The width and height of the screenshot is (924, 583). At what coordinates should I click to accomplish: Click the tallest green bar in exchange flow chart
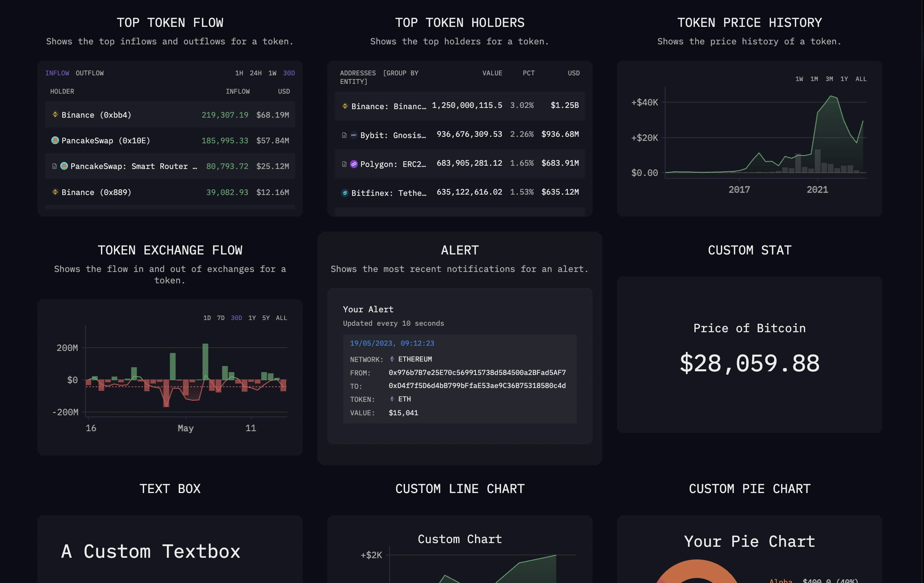[x=205, y=362]
